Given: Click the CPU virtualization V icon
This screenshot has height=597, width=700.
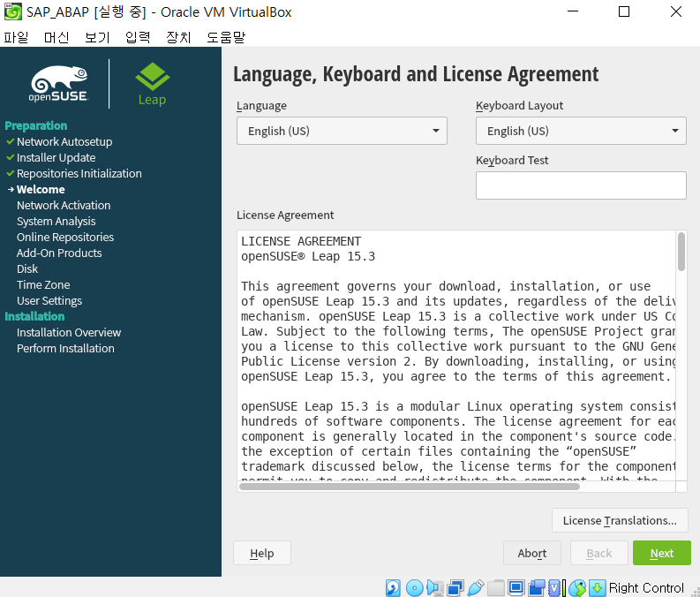Looking at the screenshot, I should tap(554, 587).
